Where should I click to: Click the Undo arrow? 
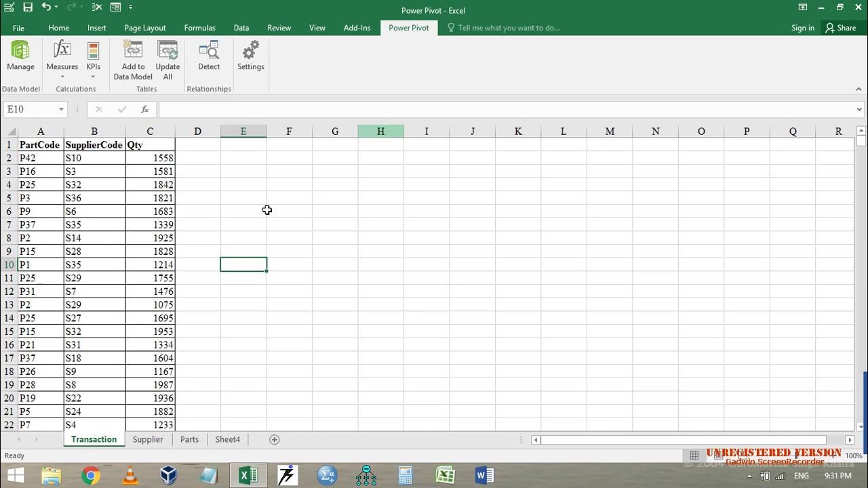click(46, 7)
